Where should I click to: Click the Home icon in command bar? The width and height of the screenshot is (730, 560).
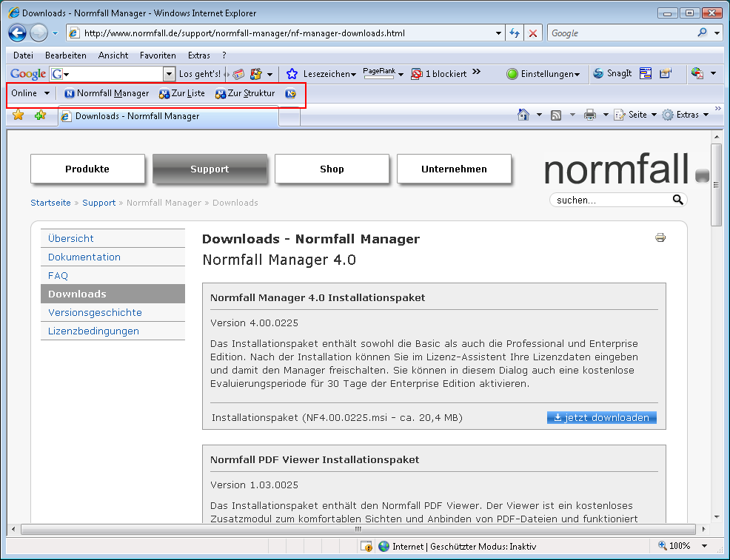click(523, 115)
